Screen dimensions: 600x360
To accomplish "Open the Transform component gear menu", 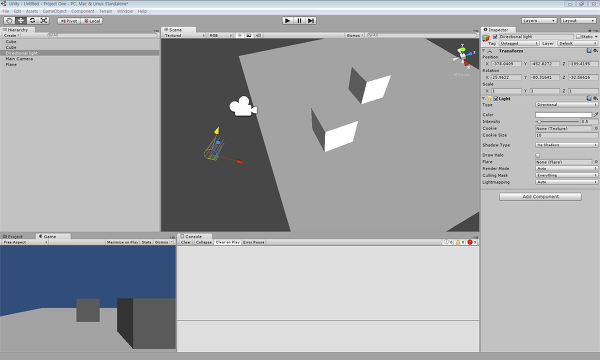I will pos(595,50).
